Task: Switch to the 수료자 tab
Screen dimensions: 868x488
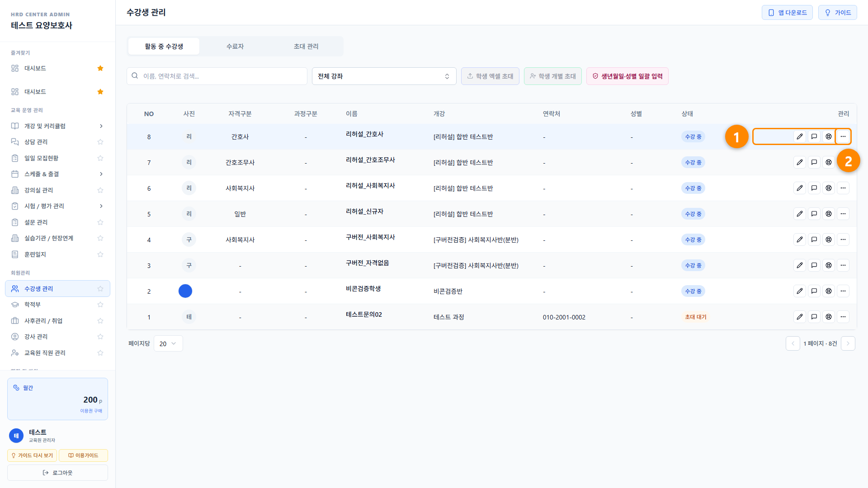Action: [235, 46]
